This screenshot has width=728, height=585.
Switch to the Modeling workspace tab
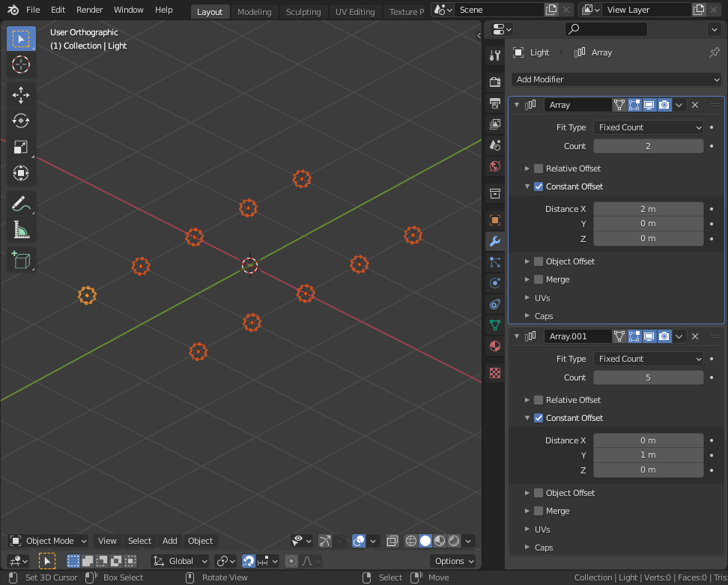(255, 12)
